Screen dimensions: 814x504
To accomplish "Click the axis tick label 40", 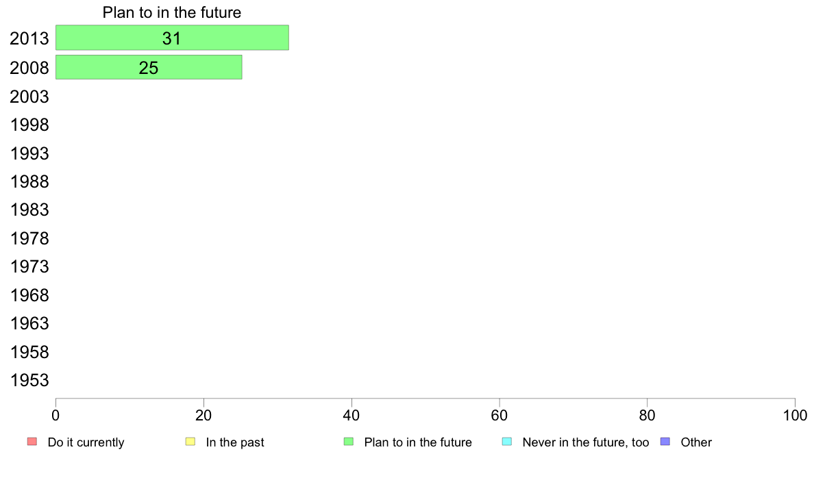I will (351, 415).
